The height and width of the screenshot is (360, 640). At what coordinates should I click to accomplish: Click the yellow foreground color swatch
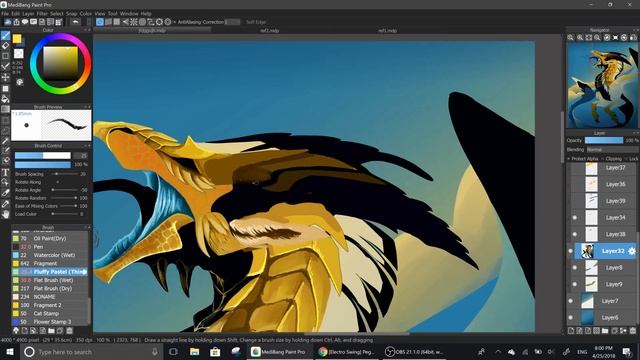(x=17, y=38)
